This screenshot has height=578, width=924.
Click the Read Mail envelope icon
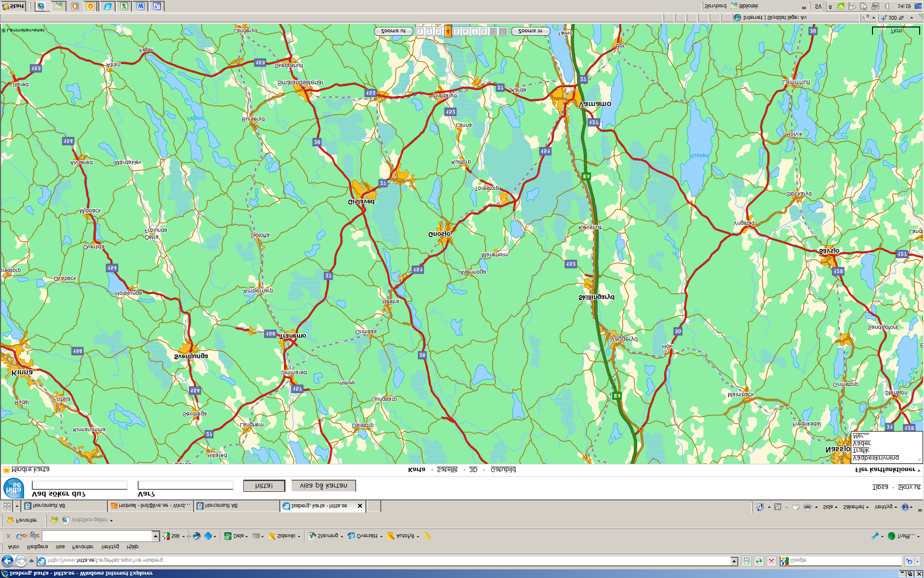pyautogui.click(x=796, y=507)
